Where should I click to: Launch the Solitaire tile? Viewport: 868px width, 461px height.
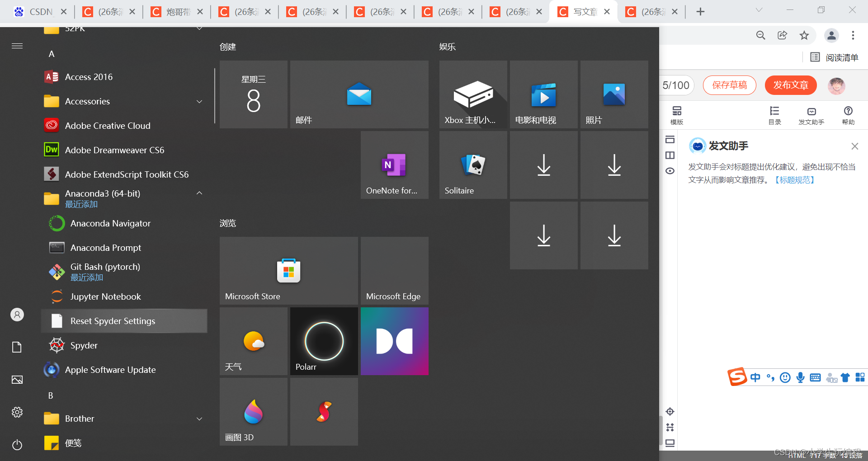pos(473,165)
